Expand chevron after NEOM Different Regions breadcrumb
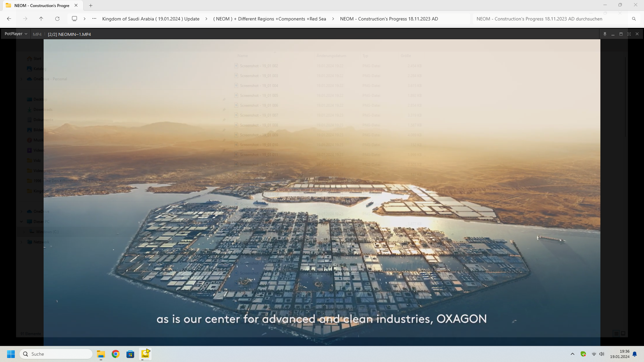The height and width of the screenshot is (362, 644). [x=333, y=19]
